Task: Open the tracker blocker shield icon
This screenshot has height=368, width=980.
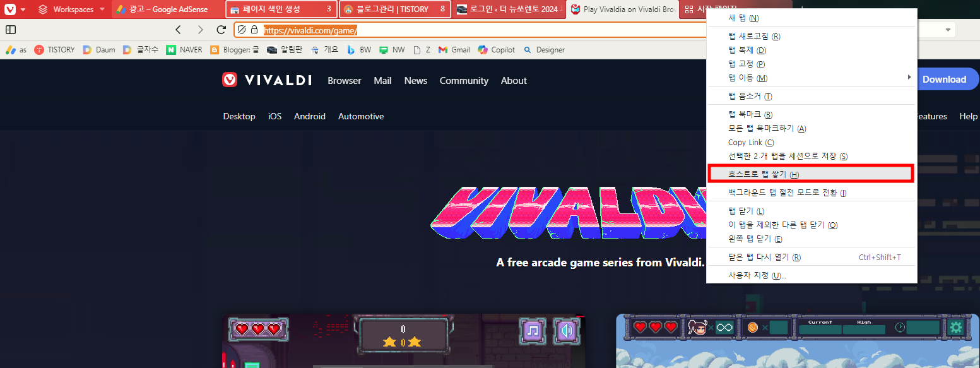Action: [241, 30]
